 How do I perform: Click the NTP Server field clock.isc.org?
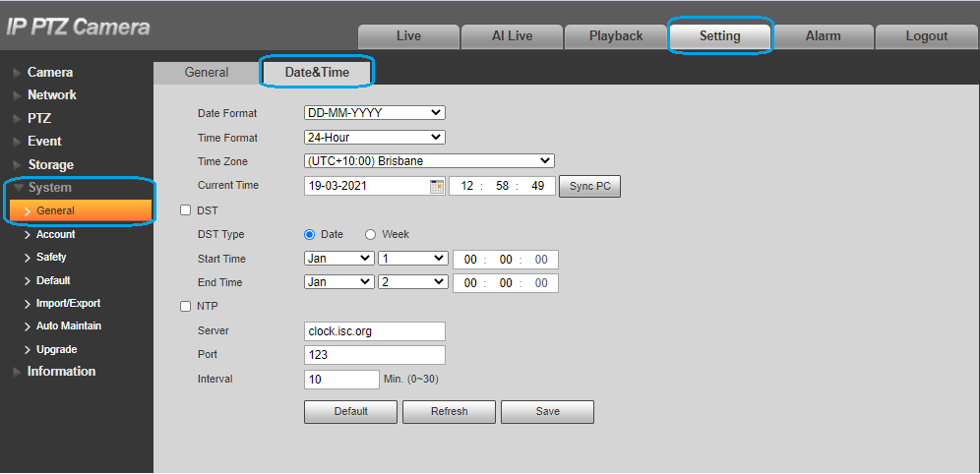pos(374,331)
